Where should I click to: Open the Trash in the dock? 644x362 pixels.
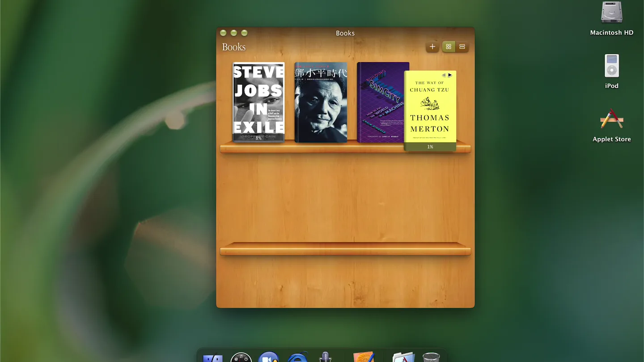coord(431,357)
